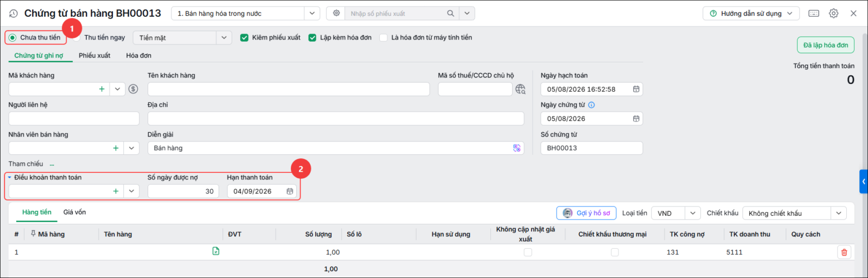Click the ĐVT column header
This screenshot has width=868, height=278.
tap(234, 234)
